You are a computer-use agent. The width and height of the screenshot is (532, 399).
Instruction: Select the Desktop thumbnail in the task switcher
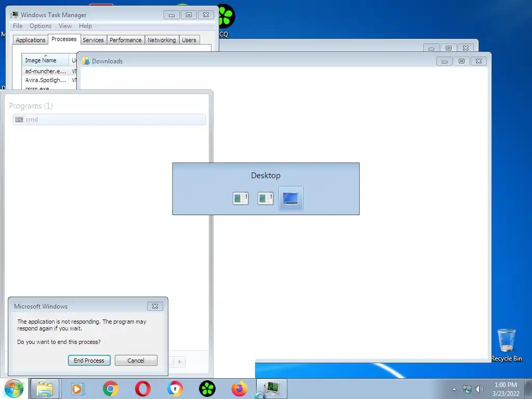point(291,198)
